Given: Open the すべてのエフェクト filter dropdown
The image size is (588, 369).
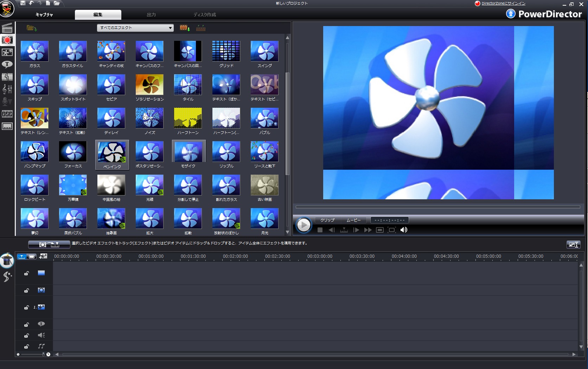Looking at the screenshot, I should 135,28.
